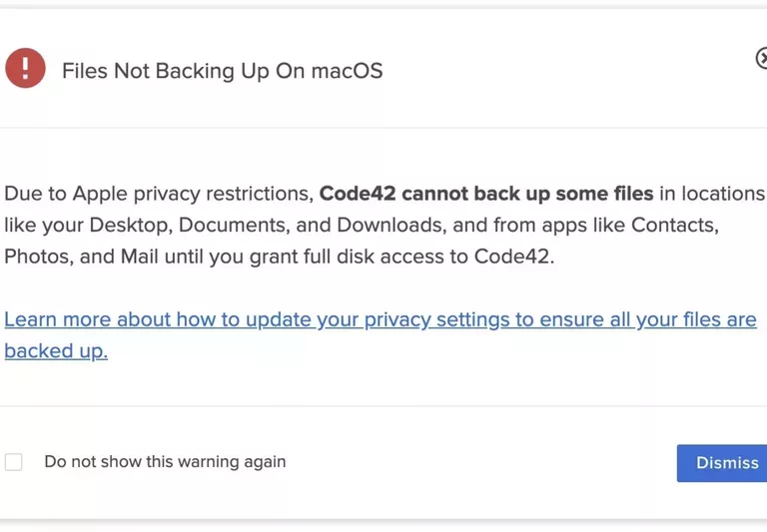Click "Due to Apple privacy restrictions" text
This screenshot has height=532, width=767.
coord(157,194)
